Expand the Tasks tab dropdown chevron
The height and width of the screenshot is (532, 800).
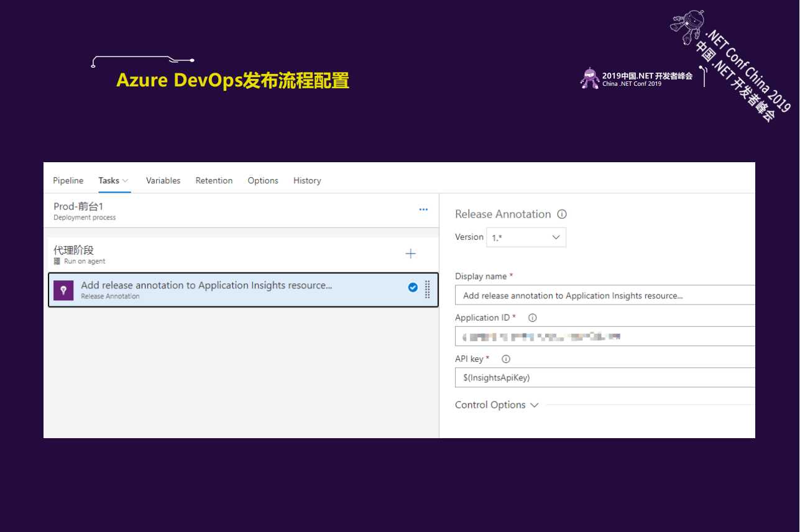126,181
